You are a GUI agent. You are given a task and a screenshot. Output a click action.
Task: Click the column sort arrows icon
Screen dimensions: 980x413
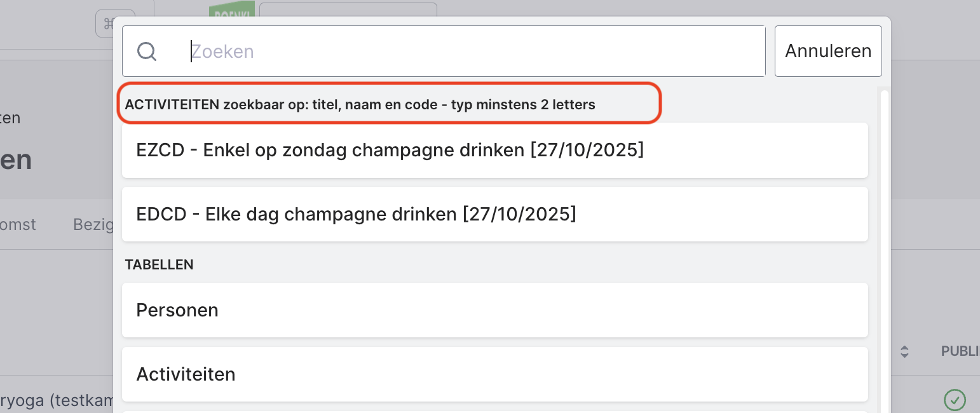904,351
